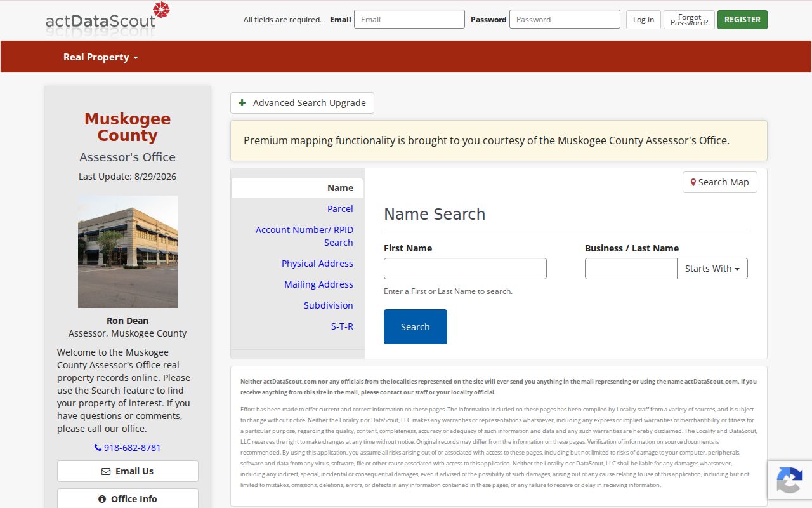Click the Muskogee County building photo
This screenshot has height=508, width=812.
(x=128, y=251)
